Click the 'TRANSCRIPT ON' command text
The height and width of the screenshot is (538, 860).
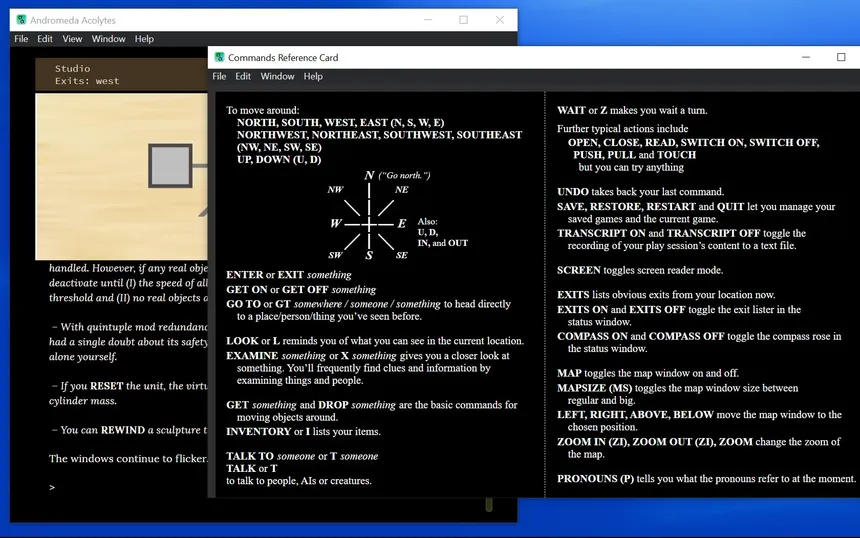click(x=601, y=233)
